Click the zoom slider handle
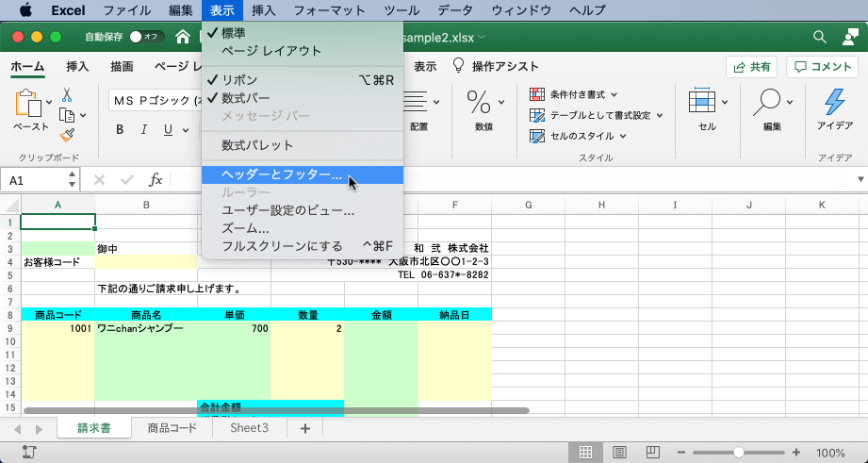The image size is (868, 463). point(739,452)
